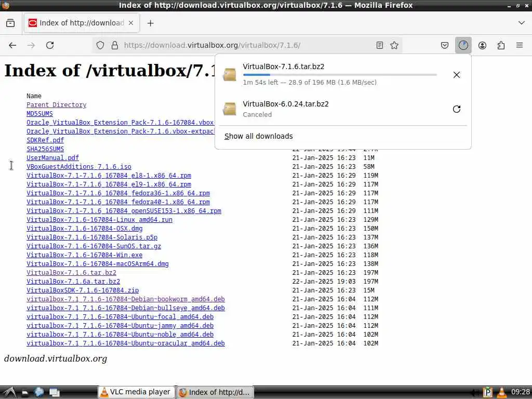The width and height of the screenshot is (532, 399).
Task: Open Firefox View in tab bar
Action: pos(10,23)
